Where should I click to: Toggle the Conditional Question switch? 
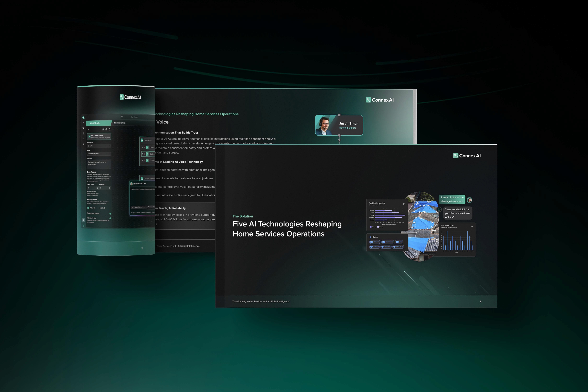coord(110,214)
